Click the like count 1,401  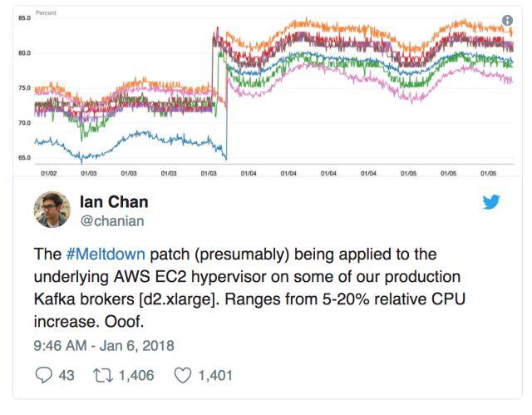215,376
